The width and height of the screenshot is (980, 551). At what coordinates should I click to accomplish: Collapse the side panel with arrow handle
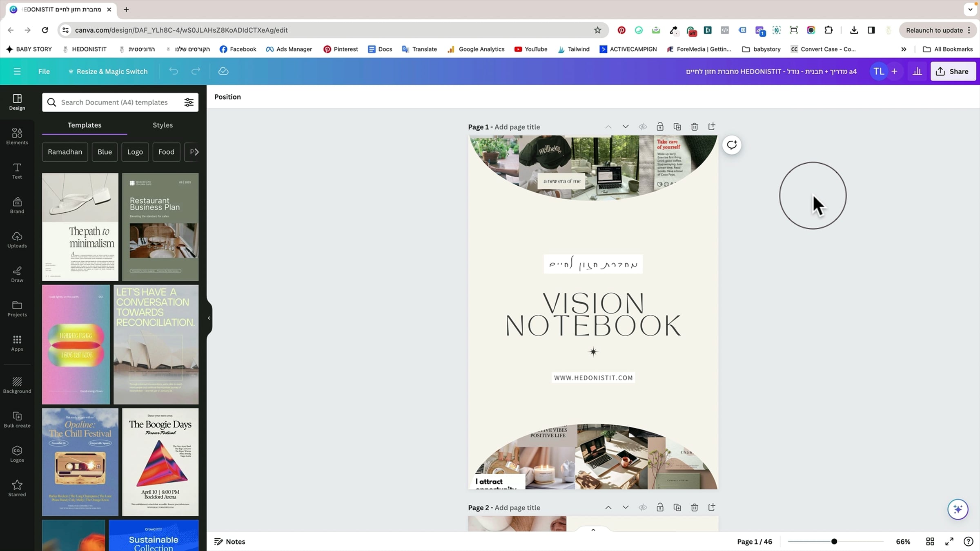(x=209, y=318)
